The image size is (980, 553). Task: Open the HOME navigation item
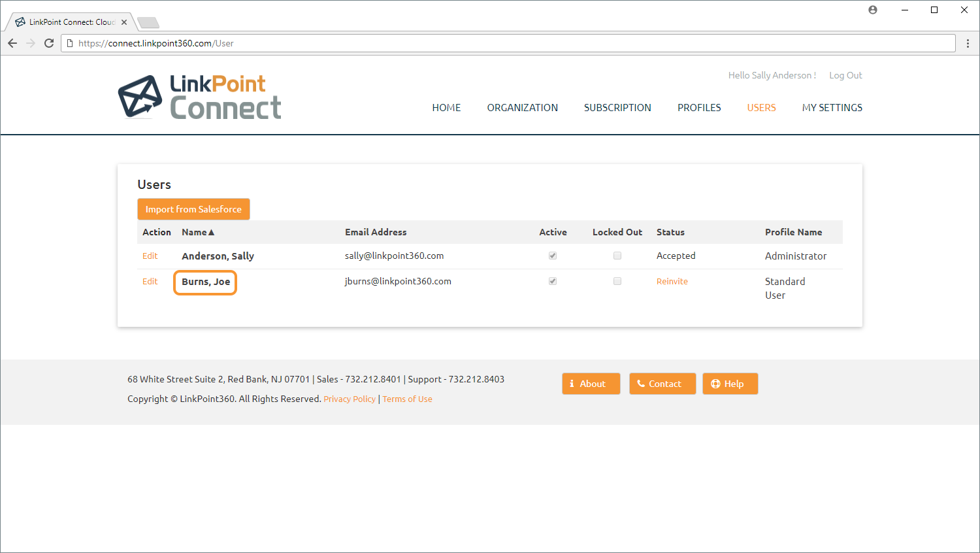click(446, 108)
